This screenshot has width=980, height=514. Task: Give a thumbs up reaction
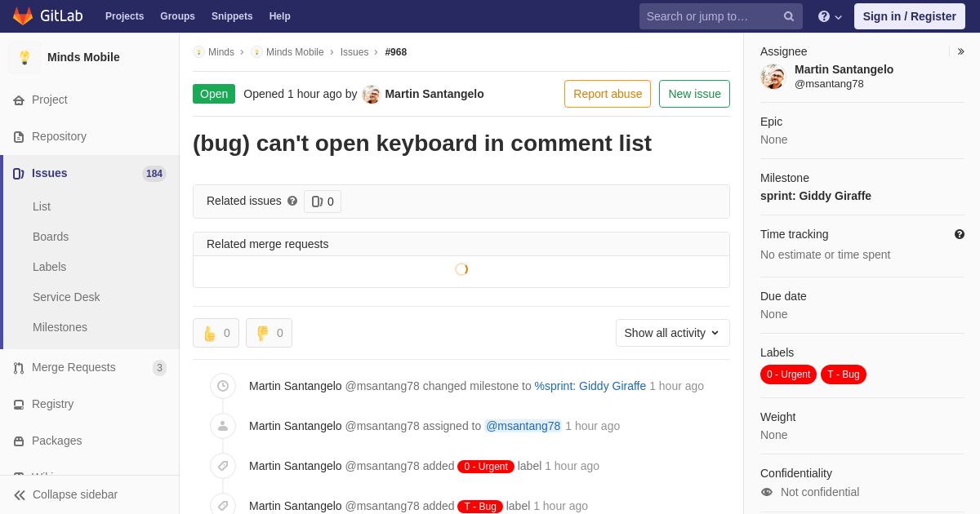(x=216, y=333)
